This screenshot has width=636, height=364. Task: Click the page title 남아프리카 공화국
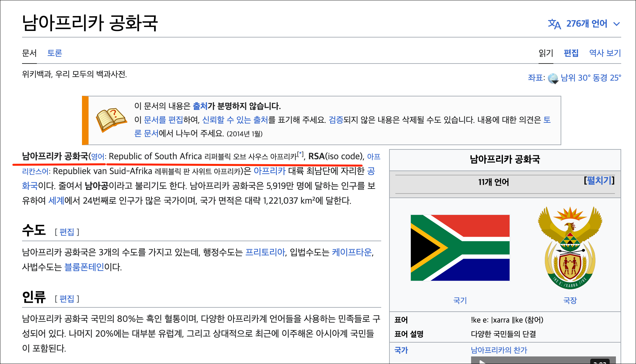click(90, 23)
